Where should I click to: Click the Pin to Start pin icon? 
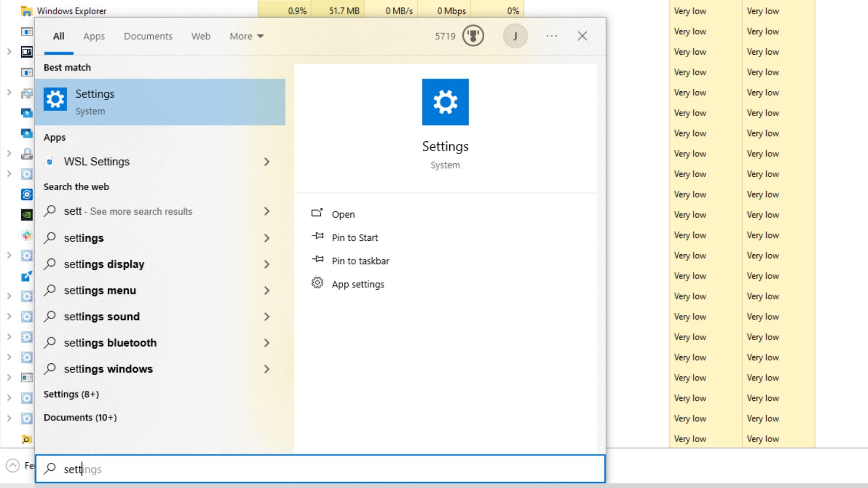[x=317, y=236]
